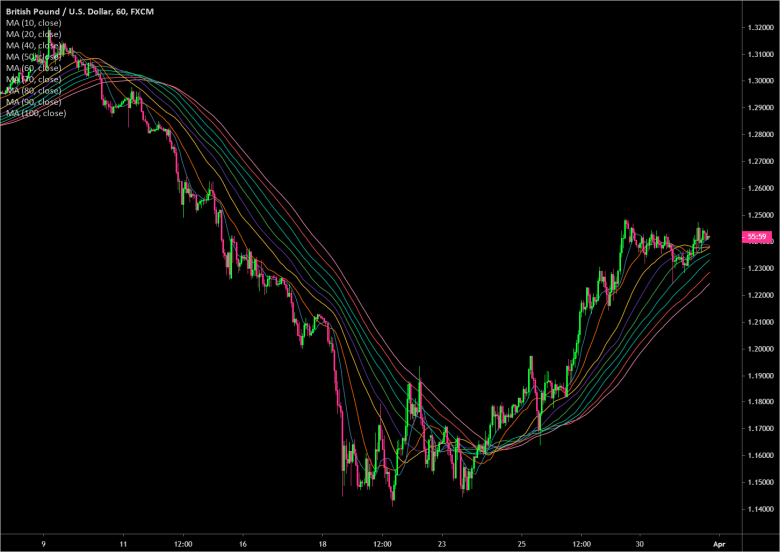Select the MA (40, close) indicator label
780x552 pixels.
click(34, 45)
